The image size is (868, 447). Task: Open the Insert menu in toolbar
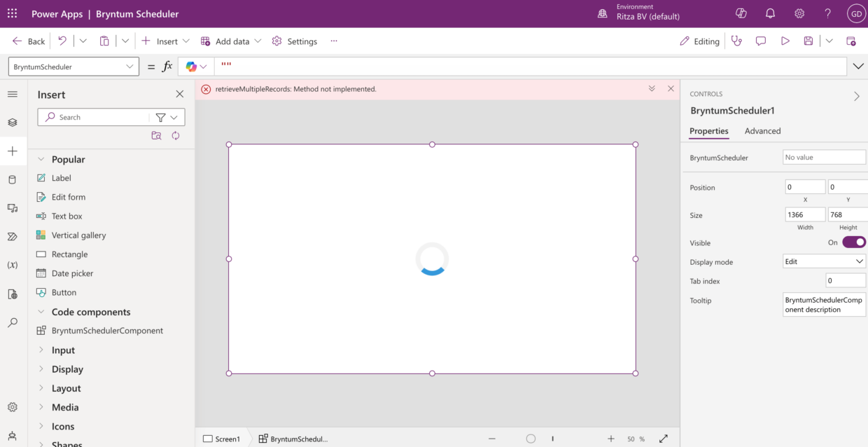coord(165,41)
